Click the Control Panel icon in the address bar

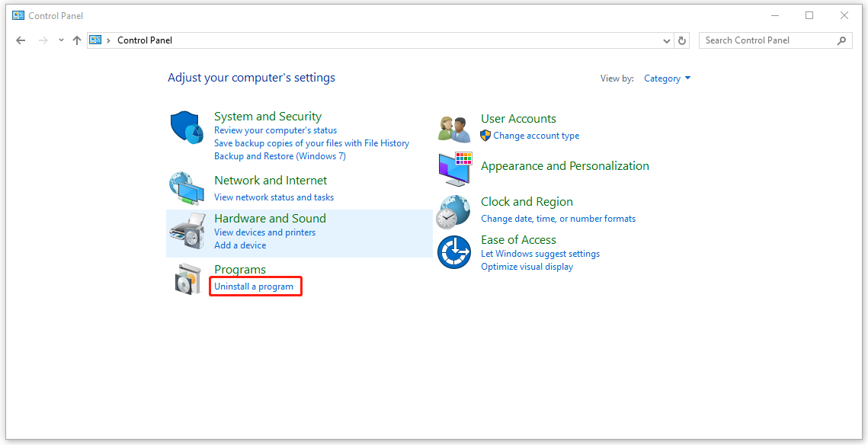click(96, 40)
